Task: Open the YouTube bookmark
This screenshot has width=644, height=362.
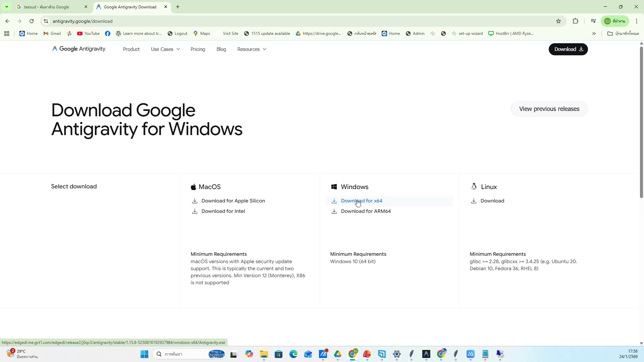Action: pos(88,34)
